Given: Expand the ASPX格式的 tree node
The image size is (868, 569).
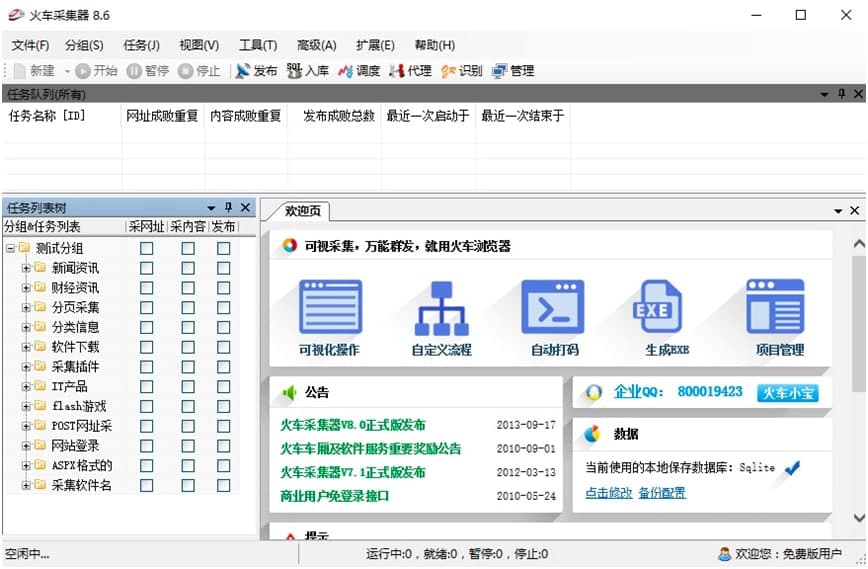Looking at the screenshot, I should [25, 465].
